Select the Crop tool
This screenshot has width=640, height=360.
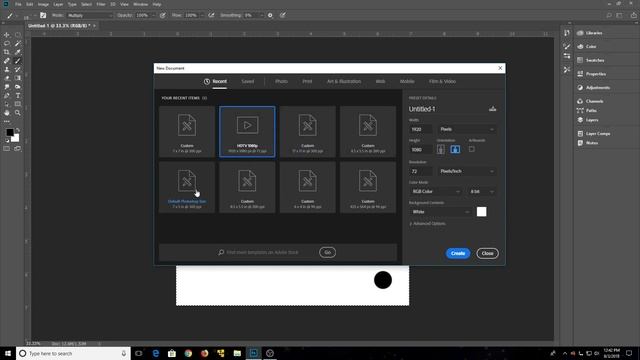7,52
